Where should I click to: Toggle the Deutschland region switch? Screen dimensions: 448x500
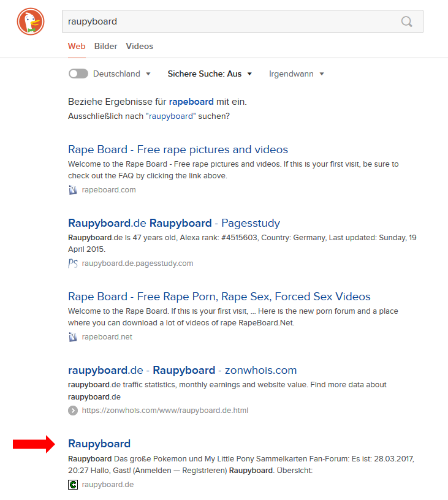(x=78, y=74)
